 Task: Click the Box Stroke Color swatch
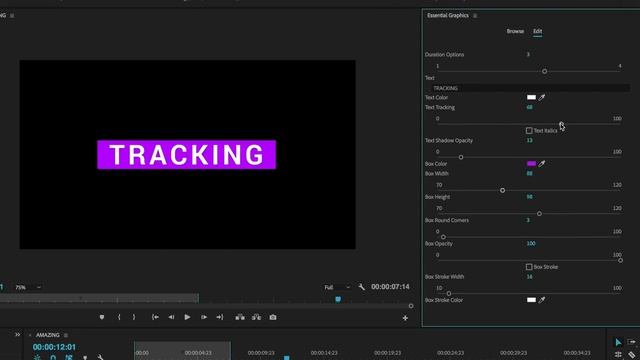[531, 300]
